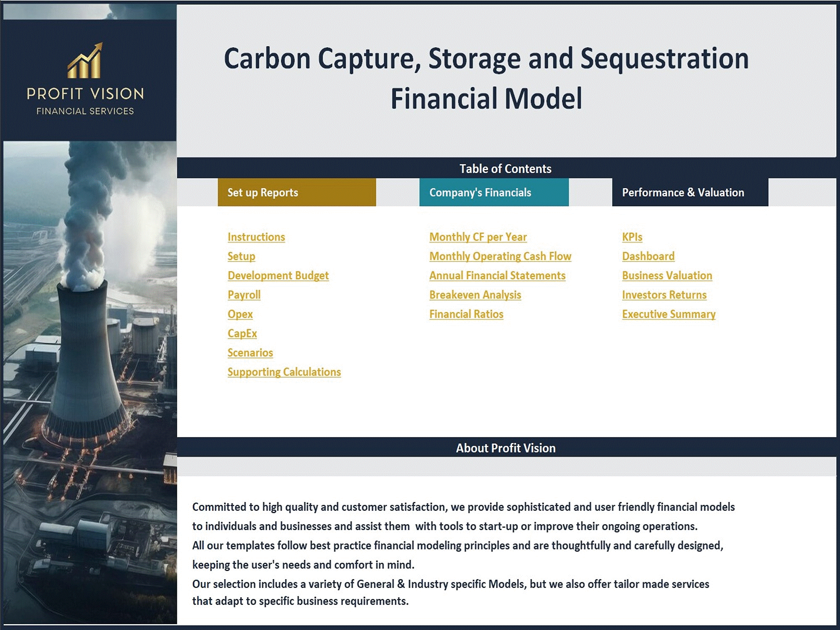Navigate to the KPIs section
This screenshot has width=840, height=630.
point(631,236)
